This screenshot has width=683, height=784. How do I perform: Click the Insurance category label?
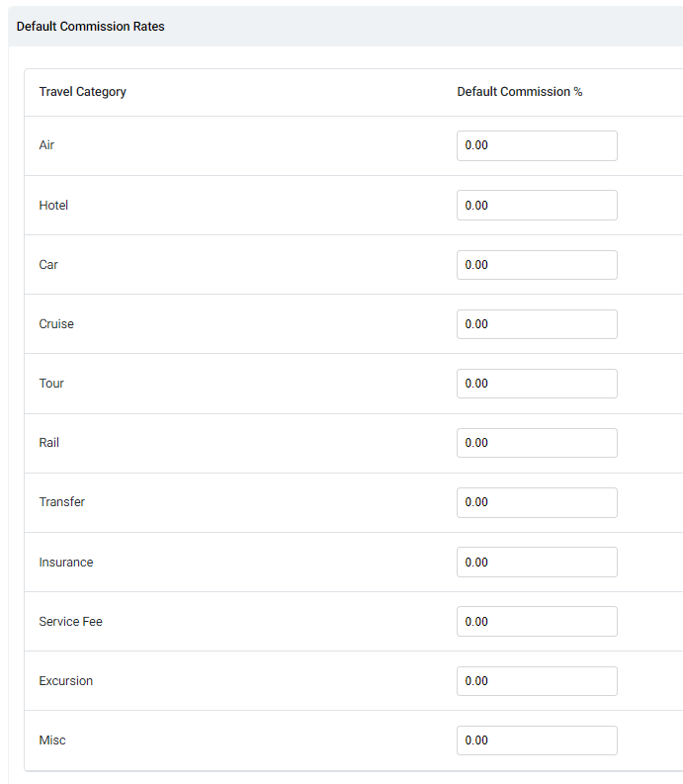66,562
